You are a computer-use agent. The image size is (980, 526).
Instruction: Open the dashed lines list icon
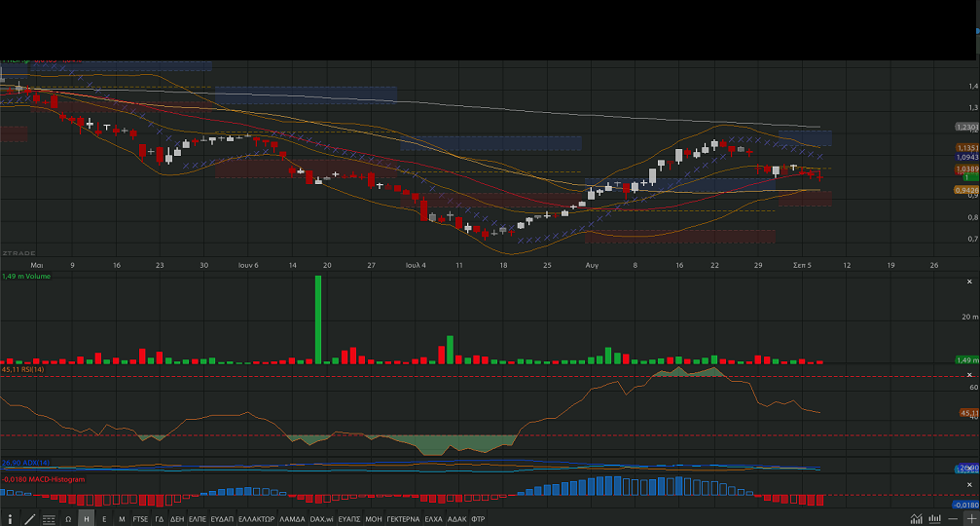coord(49,519)
